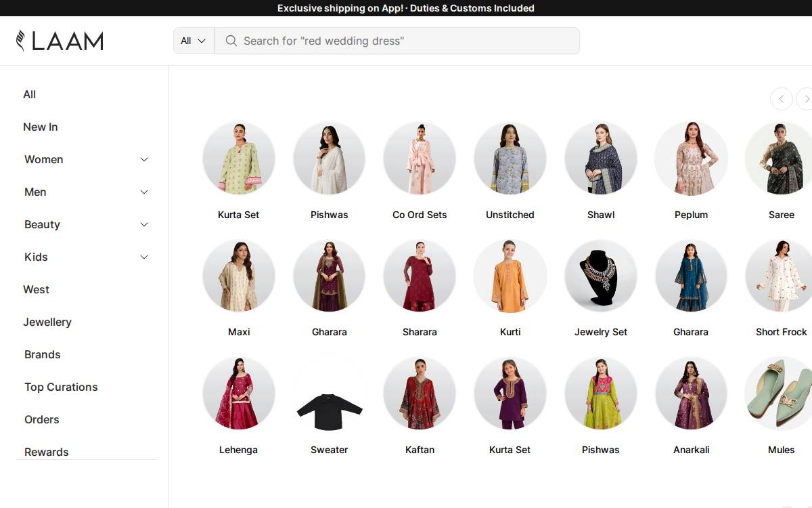This screenshot has width=812, height=508.
Task: Click the Exclusive shipping on App banner
Action: click(406, 8)
